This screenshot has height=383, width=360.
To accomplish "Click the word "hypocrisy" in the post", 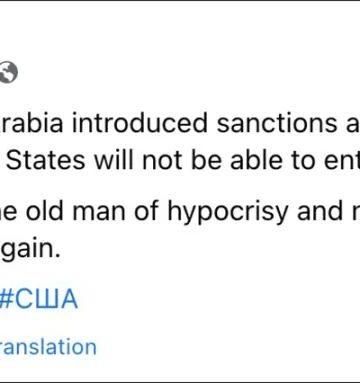I will 228,213.
